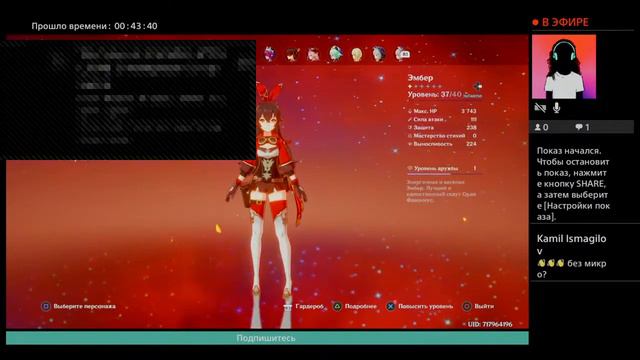The height and width of the screenshot is (360, 640).
Task: Click the Вознесение label next to level
Action: pos(473,96)
